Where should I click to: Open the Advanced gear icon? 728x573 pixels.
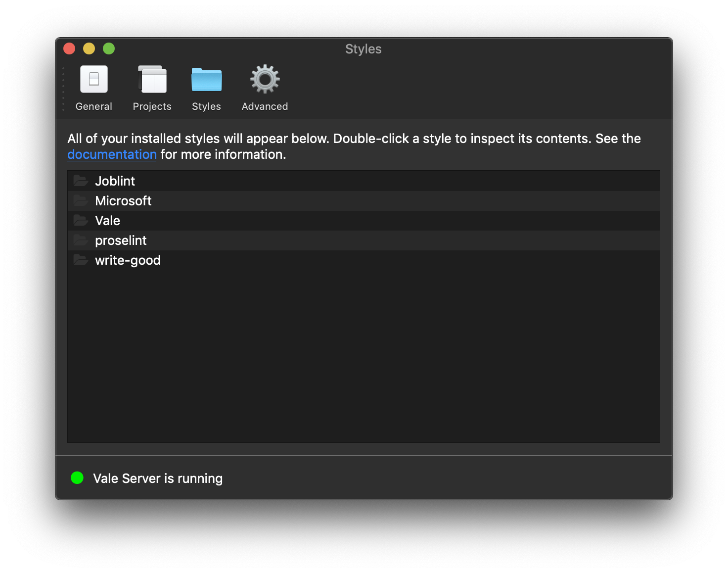point(265,79)
